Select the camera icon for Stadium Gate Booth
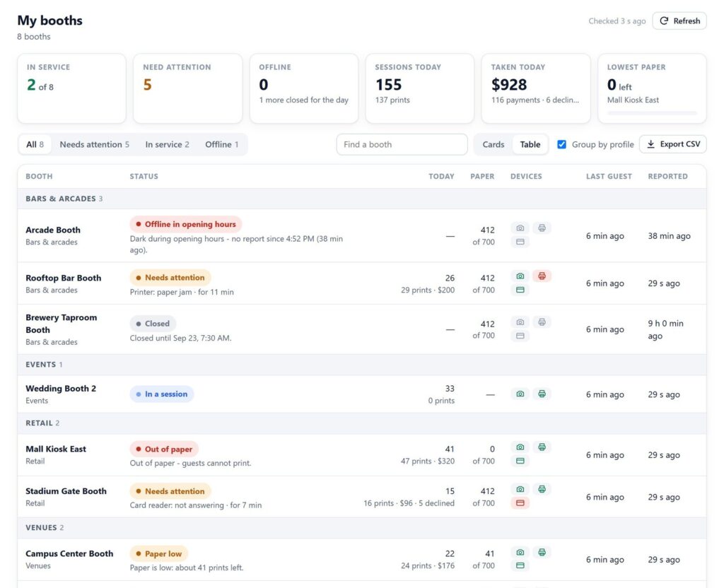The width and height of the screenshot is (724, 588). [520, 489]
